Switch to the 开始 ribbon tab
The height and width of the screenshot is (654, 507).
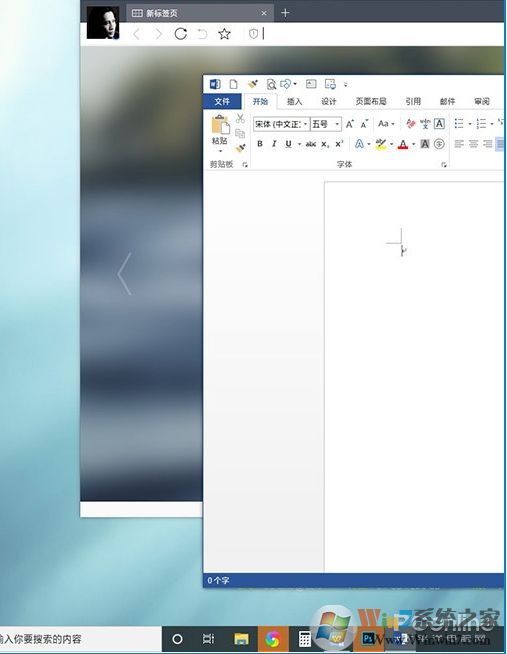[260, 101]
